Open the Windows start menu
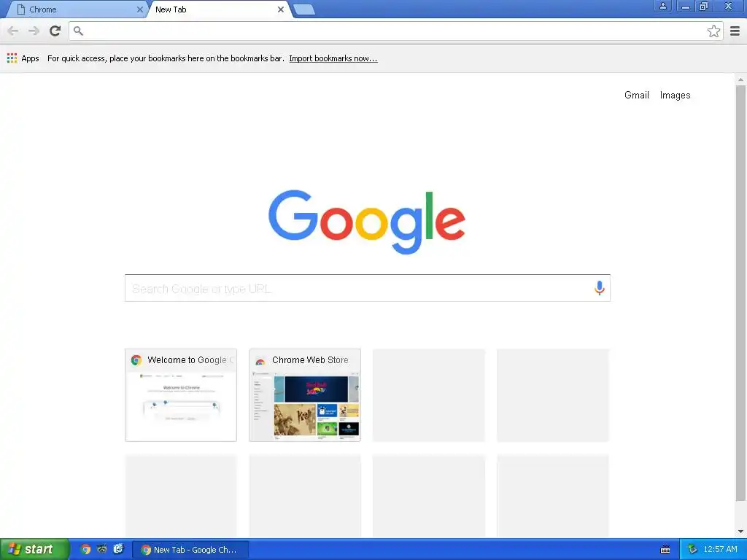The width and height of the screenshot is (747, 560). click(x=34, y=549)
